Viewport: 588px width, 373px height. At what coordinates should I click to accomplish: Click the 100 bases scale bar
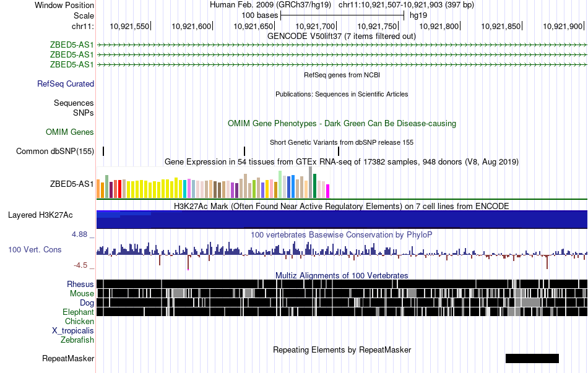coord(342,15)
